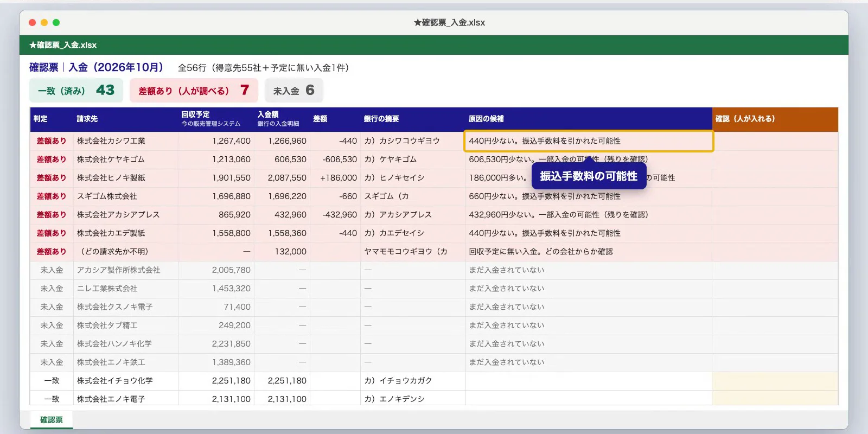The image size is (868, 434).
Task: Select the "株式会社カシワ工業" cell
Action: (x=126, y=141)
